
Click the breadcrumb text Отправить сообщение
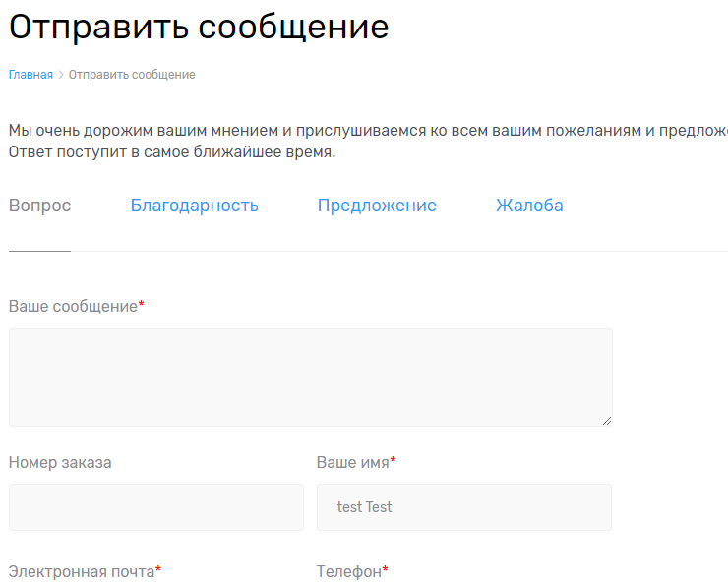pos(132,75)
